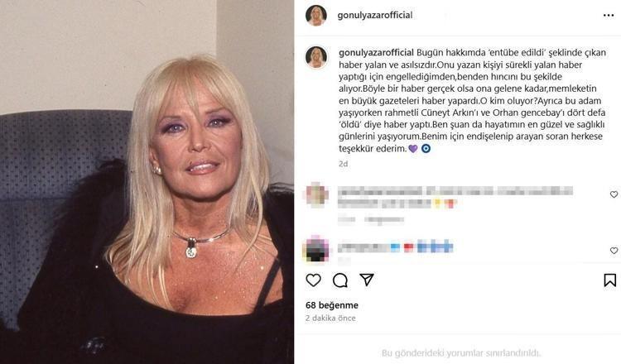Open the header profile avatar

coord(316,16)
